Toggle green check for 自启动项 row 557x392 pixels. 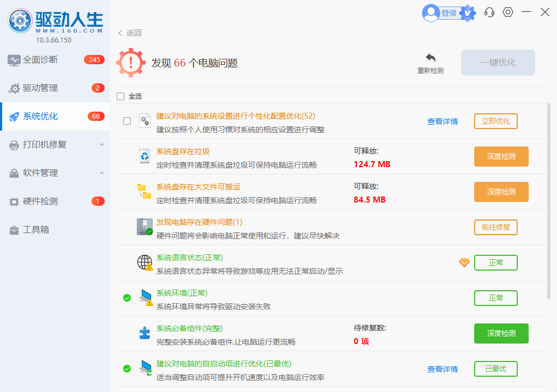point(127,369)
